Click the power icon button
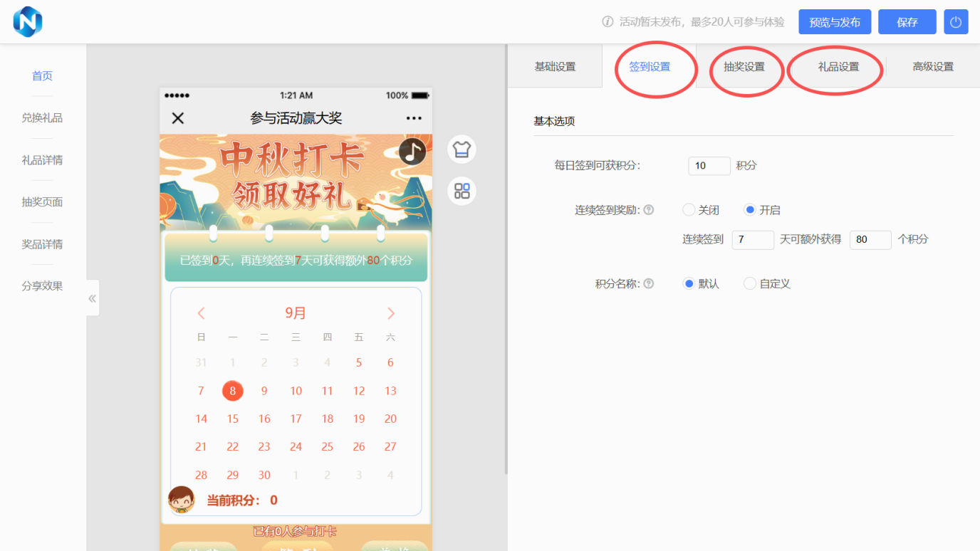The image size is (980, 551). click(x=956, y=22)
